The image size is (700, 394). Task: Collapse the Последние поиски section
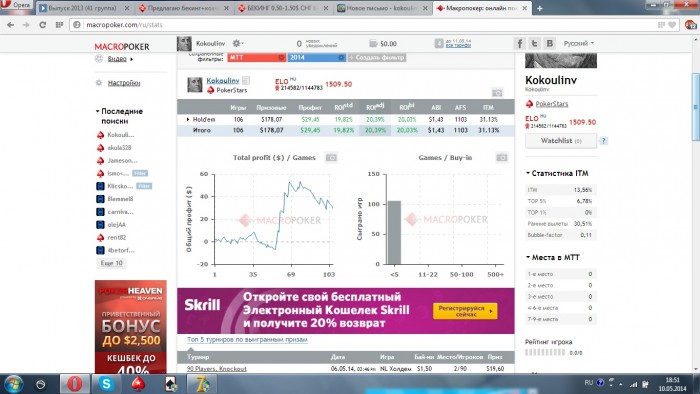point(119,116)
